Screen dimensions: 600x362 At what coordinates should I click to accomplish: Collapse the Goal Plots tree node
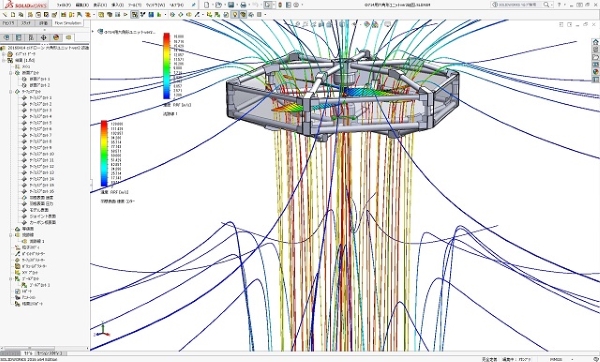(11, 279)
